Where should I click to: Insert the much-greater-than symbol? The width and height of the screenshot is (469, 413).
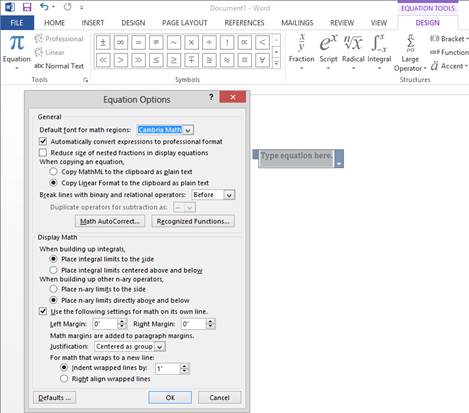tap(138, 60)
